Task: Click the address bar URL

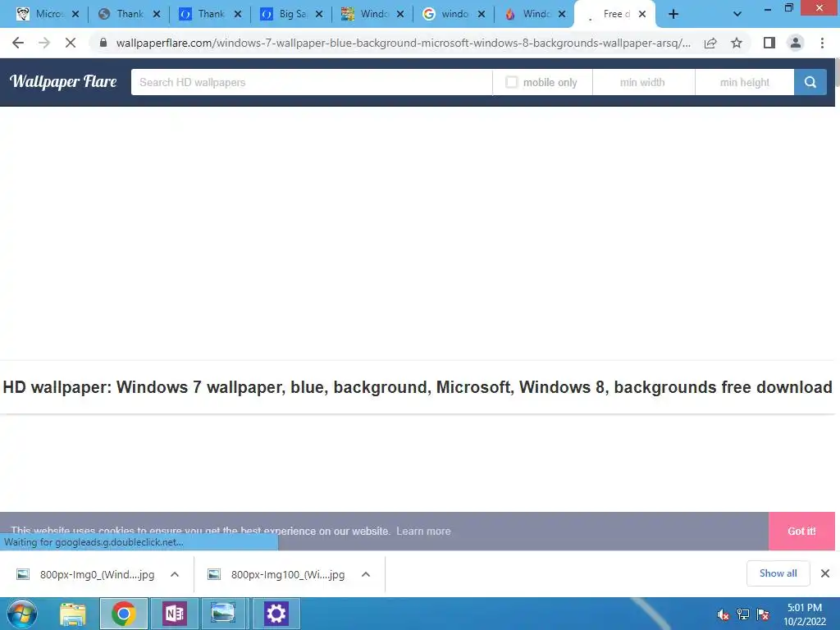Action: point(403,43)
